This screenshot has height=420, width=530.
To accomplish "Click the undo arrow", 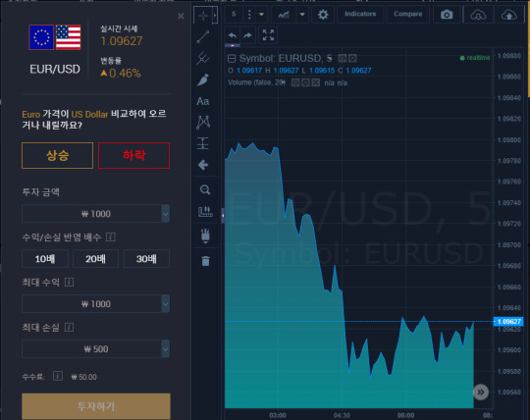I will tap(233, 35).
